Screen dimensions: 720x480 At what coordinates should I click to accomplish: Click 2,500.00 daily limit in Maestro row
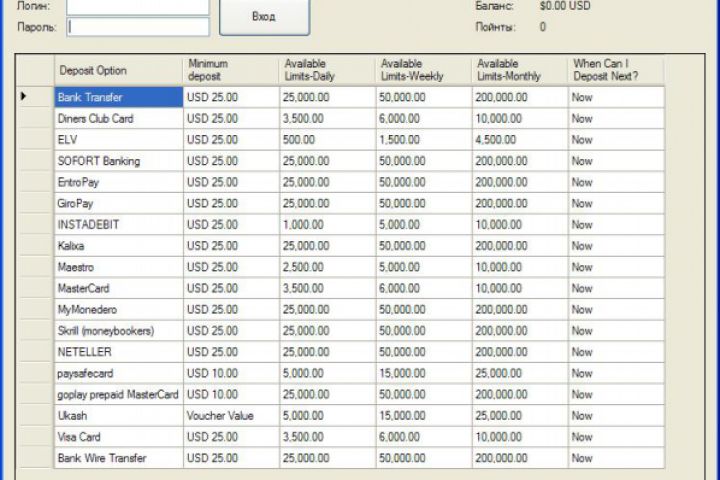pyautogui.click(x=327, y=267)
